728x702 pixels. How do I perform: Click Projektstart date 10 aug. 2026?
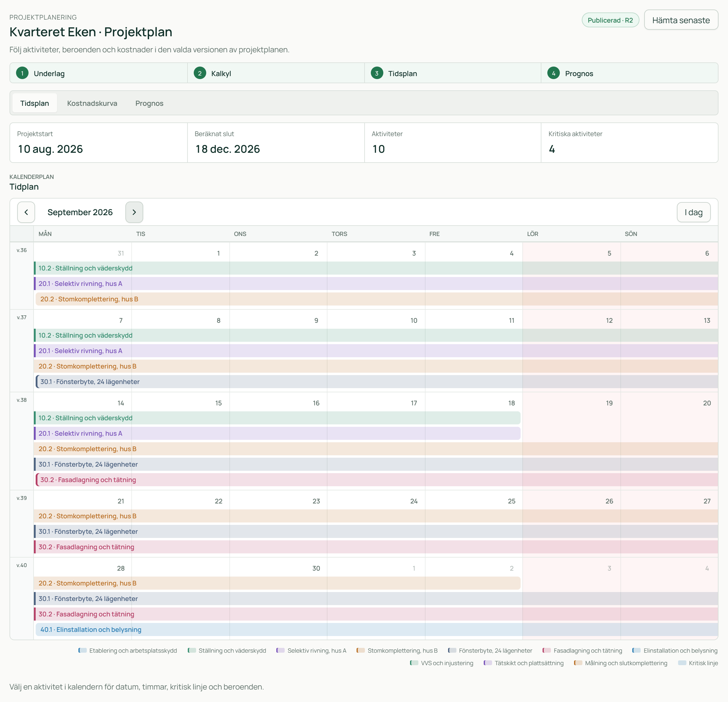coord(51,149)
